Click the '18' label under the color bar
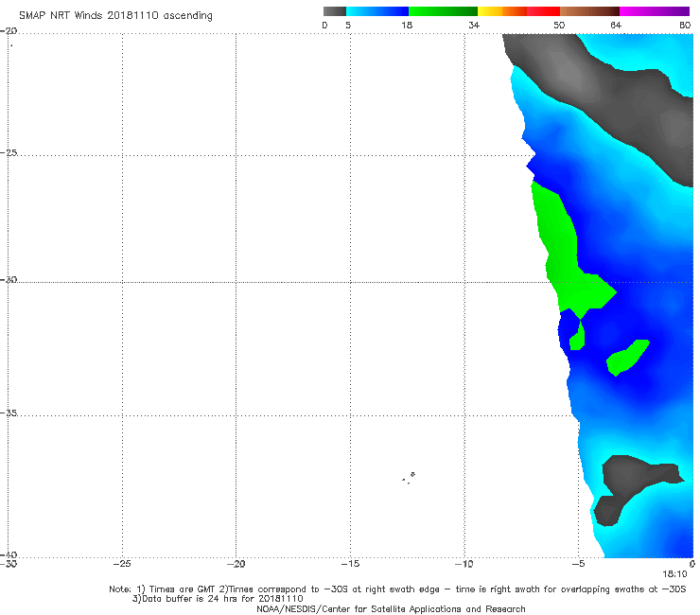Screen dimensions: 700x615 (x=407, y=25)
